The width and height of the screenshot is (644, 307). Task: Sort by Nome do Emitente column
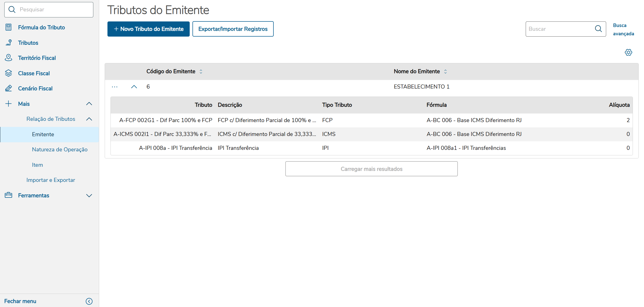(445, 72)
